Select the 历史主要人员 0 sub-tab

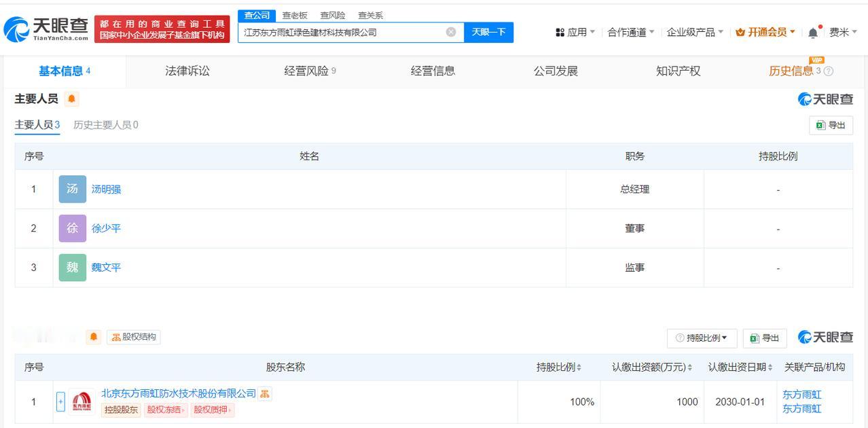[x=106, y=125]
